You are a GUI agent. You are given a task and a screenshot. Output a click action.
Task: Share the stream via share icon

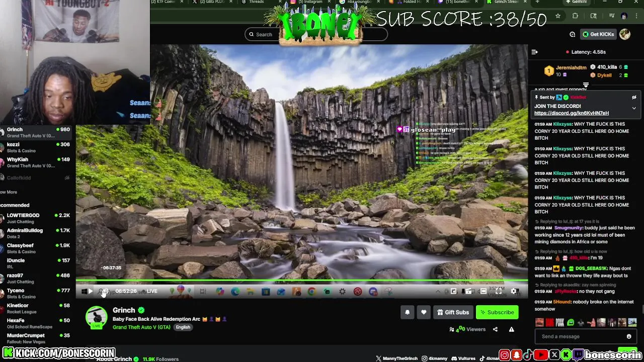coord(495,329)
